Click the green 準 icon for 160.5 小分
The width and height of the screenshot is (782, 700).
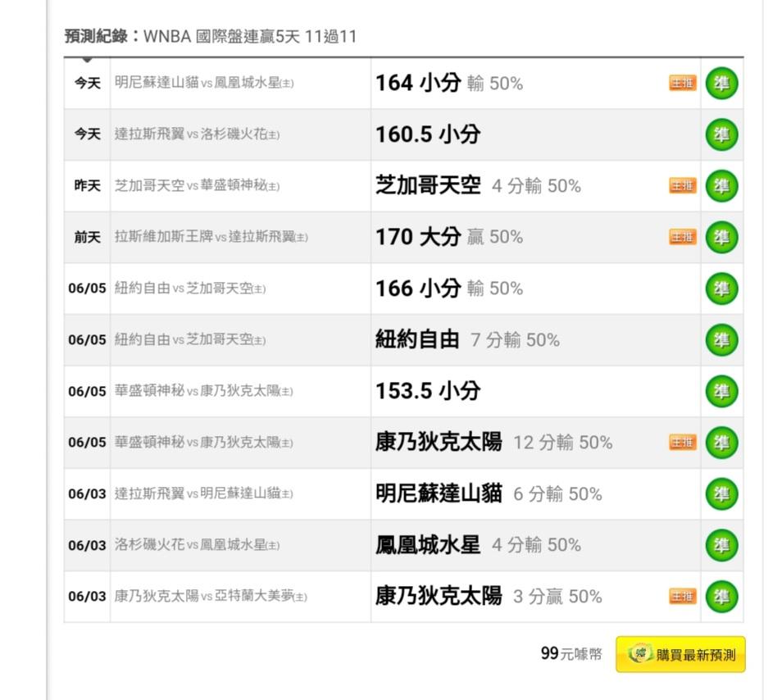(x=721, y=134)
